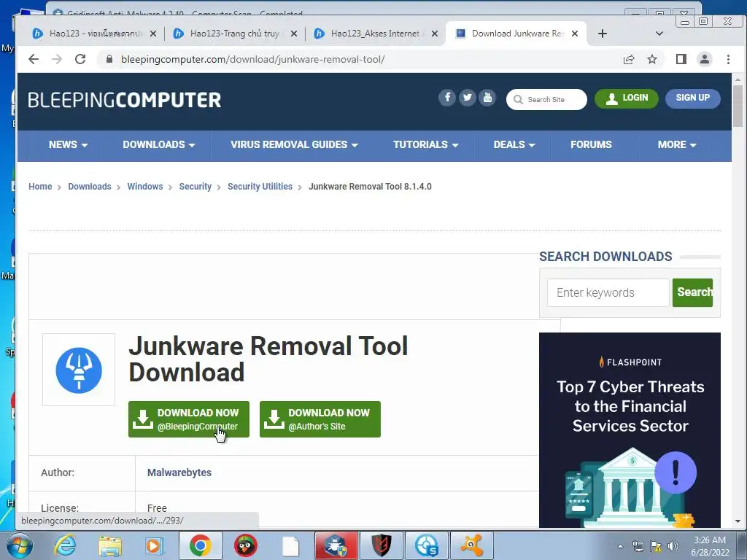Open orange Avast taskbar icon
Viewport: 747px width, 560px height.
472,545
